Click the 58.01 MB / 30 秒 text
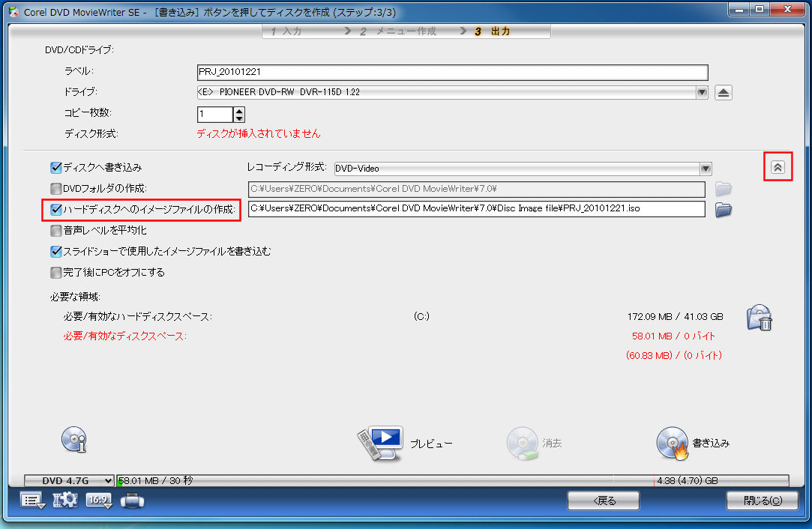The image size is (812, 529). (155, 481)
